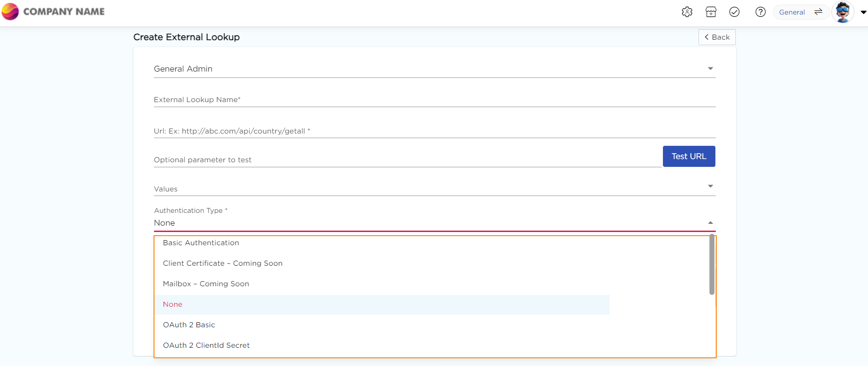868x366 pixels.
Task: Select Client Certificate - Coming Soon option
Action: coord(223,263)
